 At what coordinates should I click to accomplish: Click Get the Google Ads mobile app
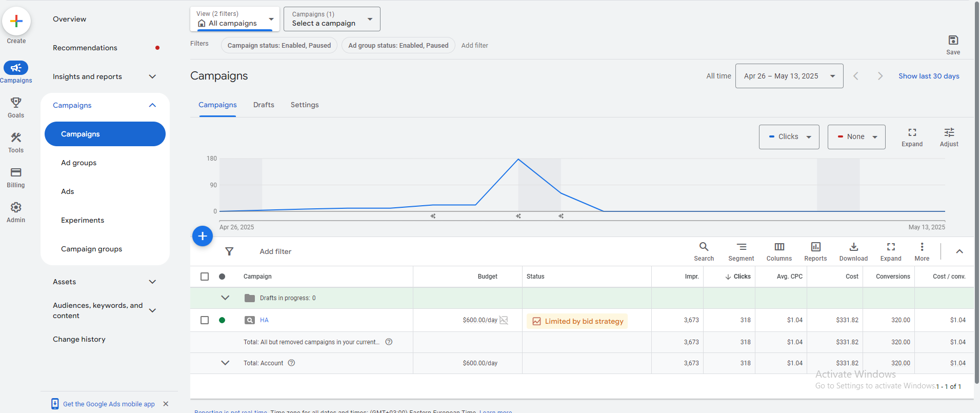click(x=109, y=404)
